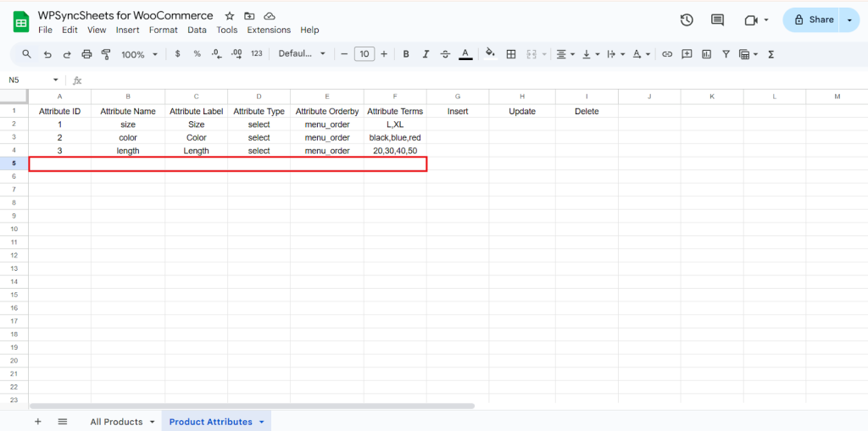Open the Extensions menu
The image size is (868, 431).
pos(269,30)
